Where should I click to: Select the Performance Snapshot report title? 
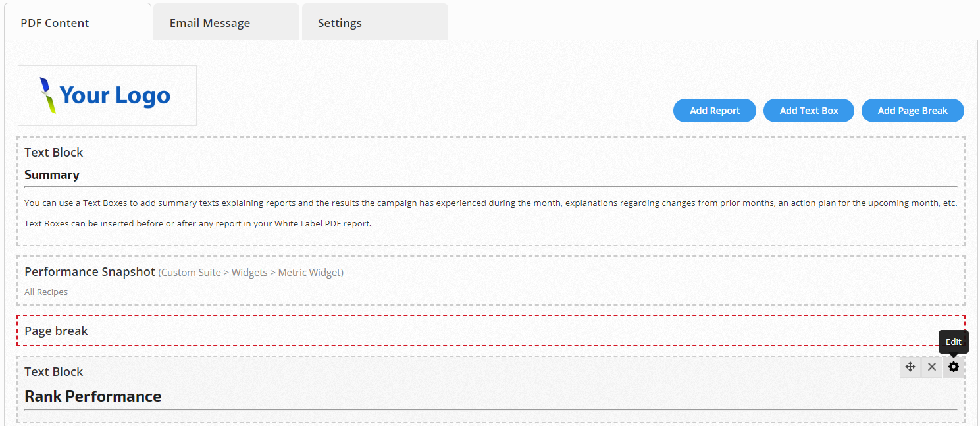point(90,272)
